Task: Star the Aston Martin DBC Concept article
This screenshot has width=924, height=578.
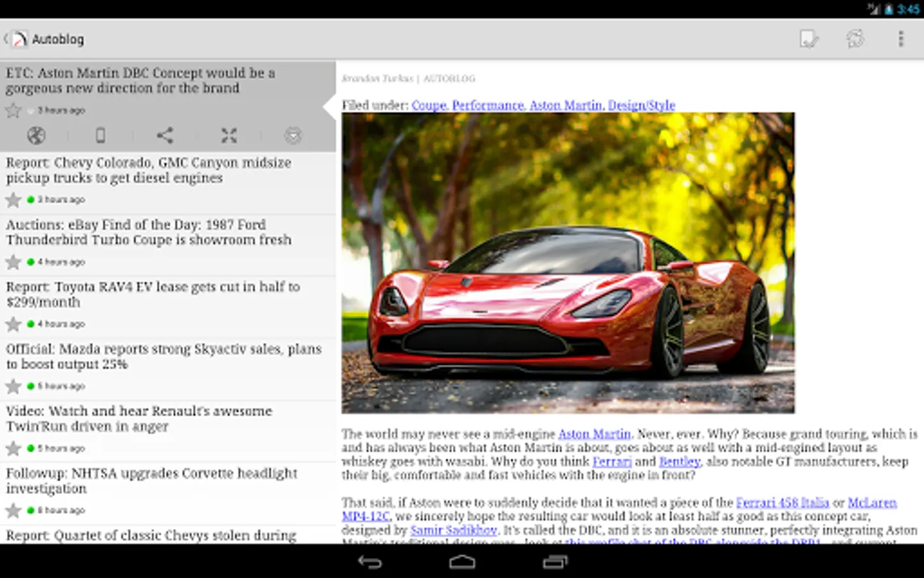Action: click(13, 110)
